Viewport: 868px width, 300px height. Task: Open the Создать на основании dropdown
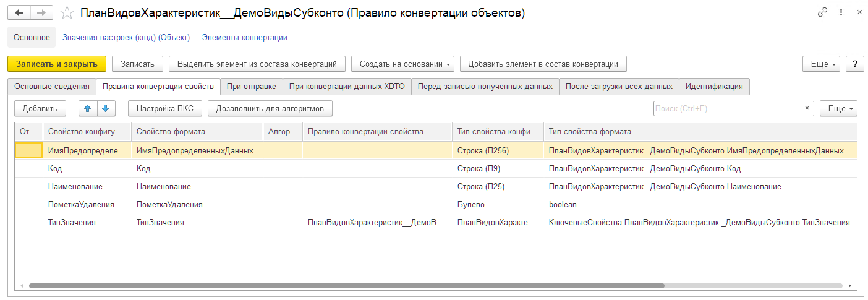click(x=403, y=64)
